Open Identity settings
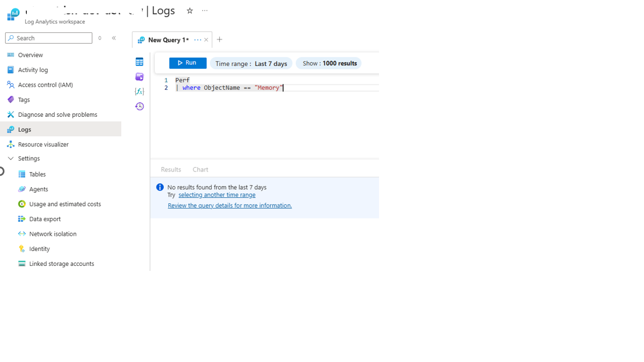Image resolution: width=644 pixels, height=362 pixels. (x=40, y=249)
